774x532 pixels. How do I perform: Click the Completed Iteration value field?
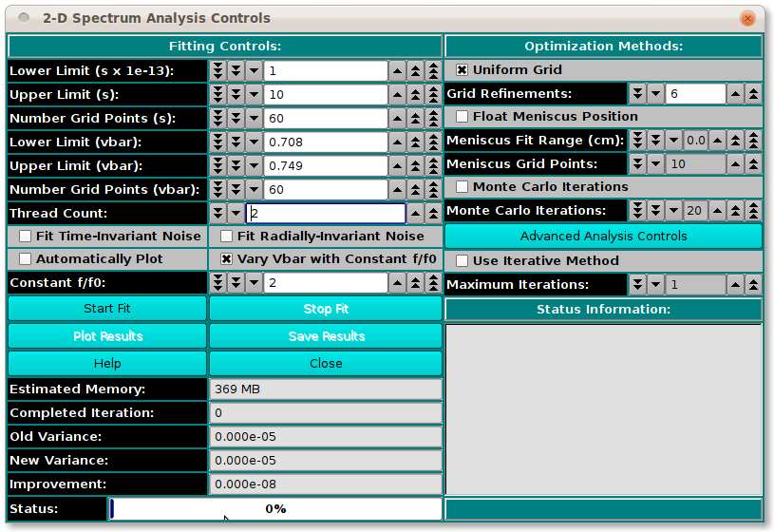(326, 413)
